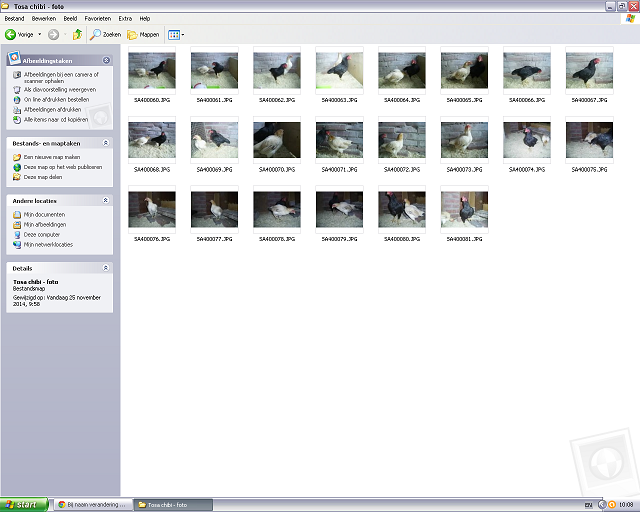This screenshot has width=640, height=512.
Task: Select thumbnail SA400060.JPG
Action: pos(152,70)
